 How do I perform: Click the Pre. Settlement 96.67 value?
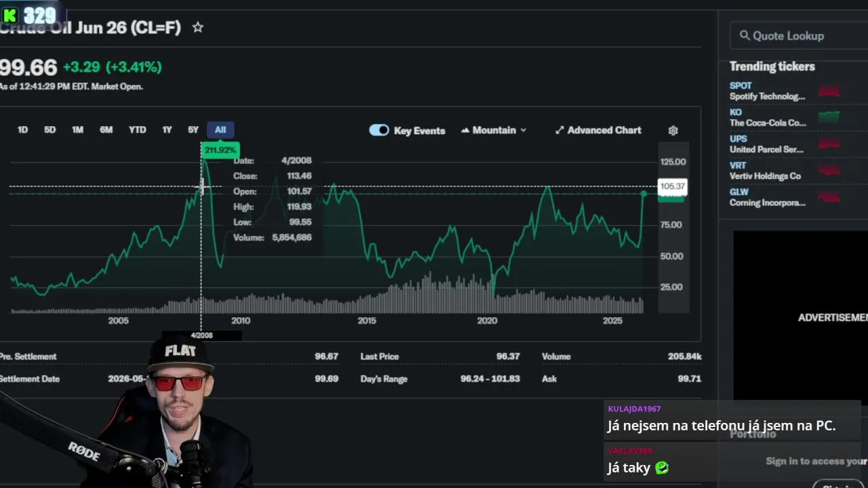[326, 357]
